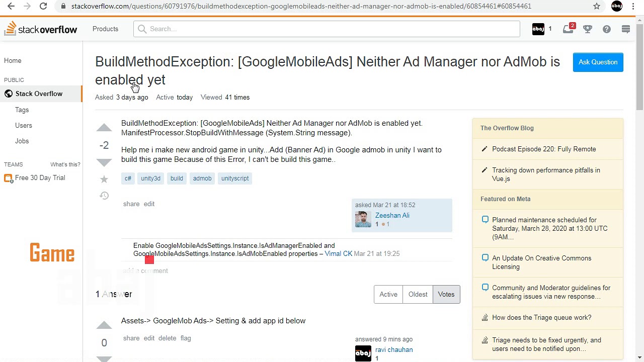The height and width of the screenshot is (362, 644).
Task: Click share under the question
Action: pos(131,204)
